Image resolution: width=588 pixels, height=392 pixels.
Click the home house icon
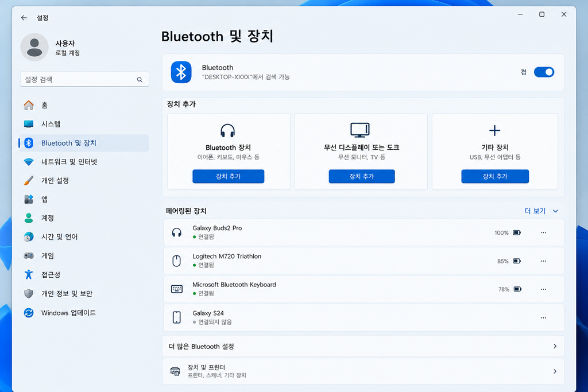(29, 105)
